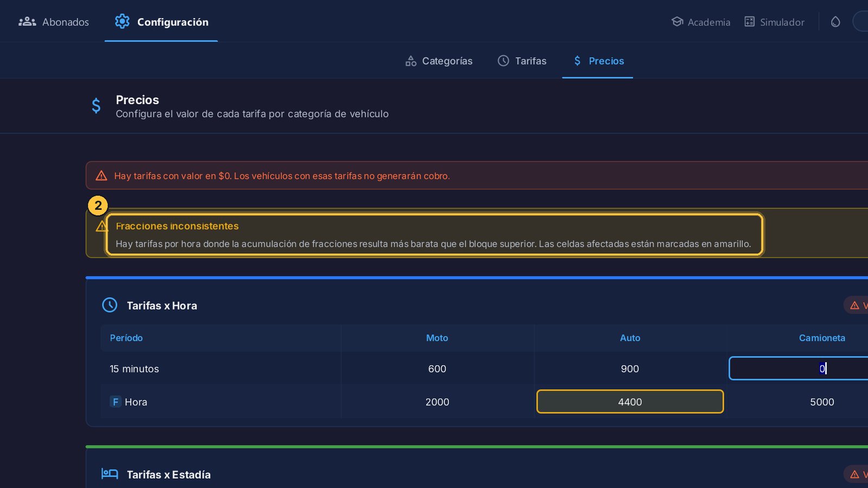The width and height of the screenshot is (868, 488).
Task: Click the 15 minutos row label
Action: click(135, 369)
